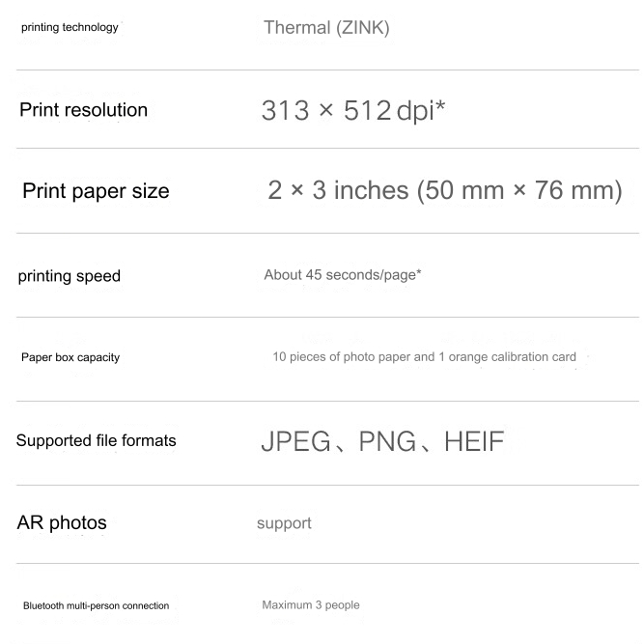Screen dimensions: 644x644
Task: Click the '(ZINK)' text in parentheses
Action: pyautogui.click(x=362, y=28)
